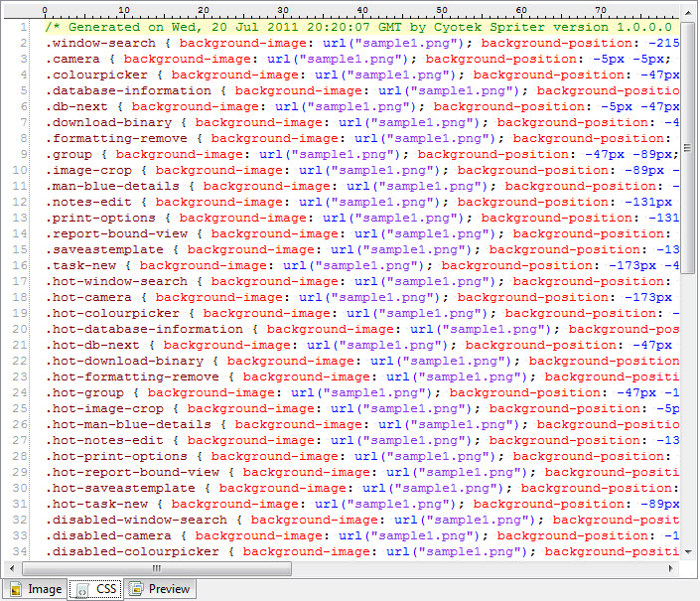Click the horizontal scrollbar right arrow
Image resolution: width=700 pixels, height=601 pixels.
[x=671, y=568]
